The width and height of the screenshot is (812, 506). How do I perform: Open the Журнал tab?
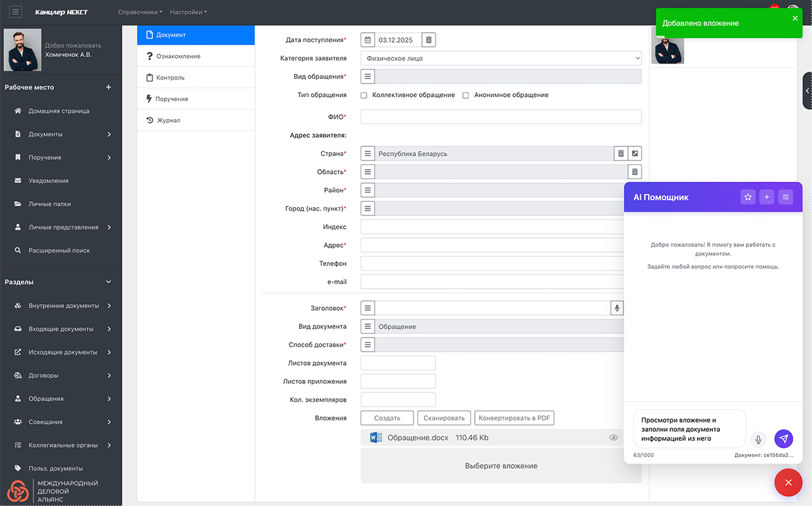(168, 120)
